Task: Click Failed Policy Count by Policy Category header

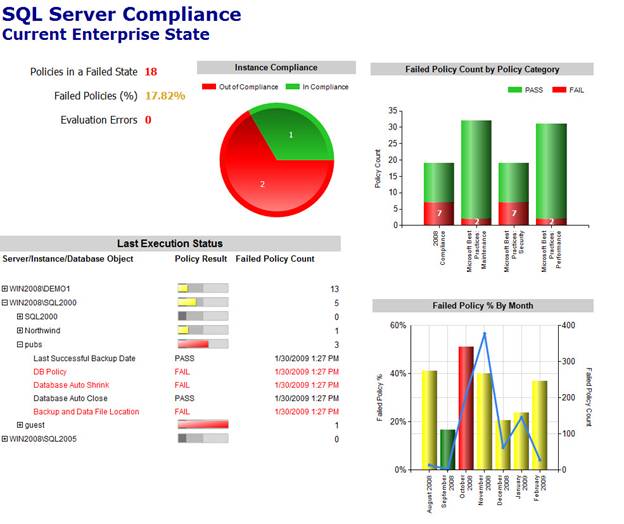Action: pyautogui.click(x=482, y=69)
